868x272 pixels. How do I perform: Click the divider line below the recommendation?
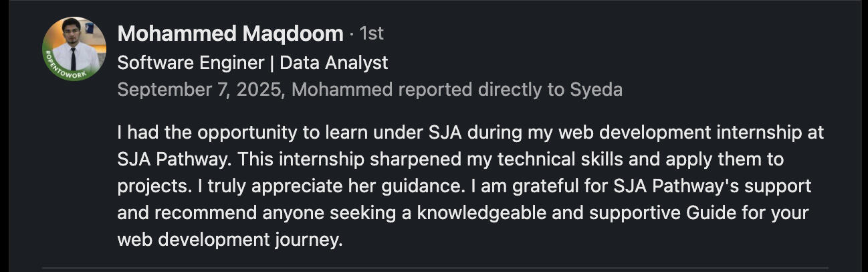(435, 268)
